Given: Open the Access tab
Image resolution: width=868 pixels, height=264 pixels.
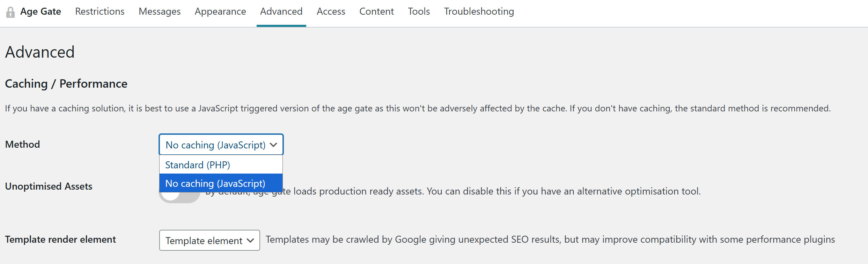Looking at the screenshot, I should (331, 12).
